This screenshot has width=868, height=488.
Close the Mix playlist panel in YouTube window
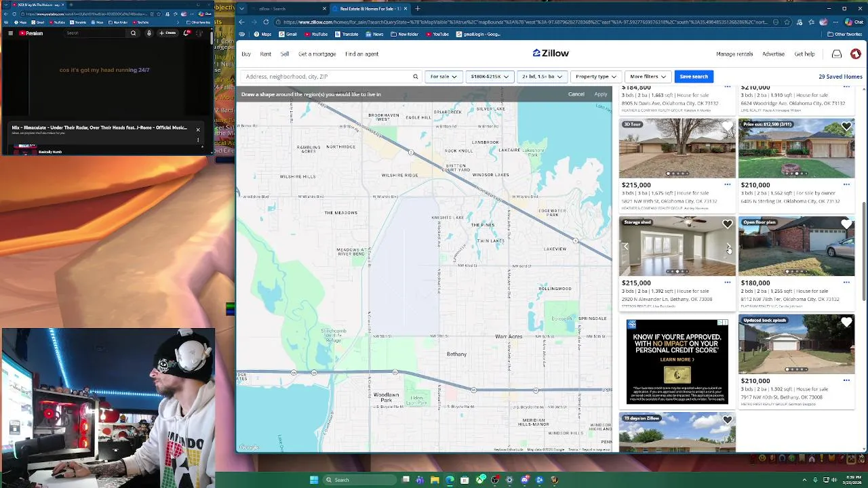tap(198, 129)
